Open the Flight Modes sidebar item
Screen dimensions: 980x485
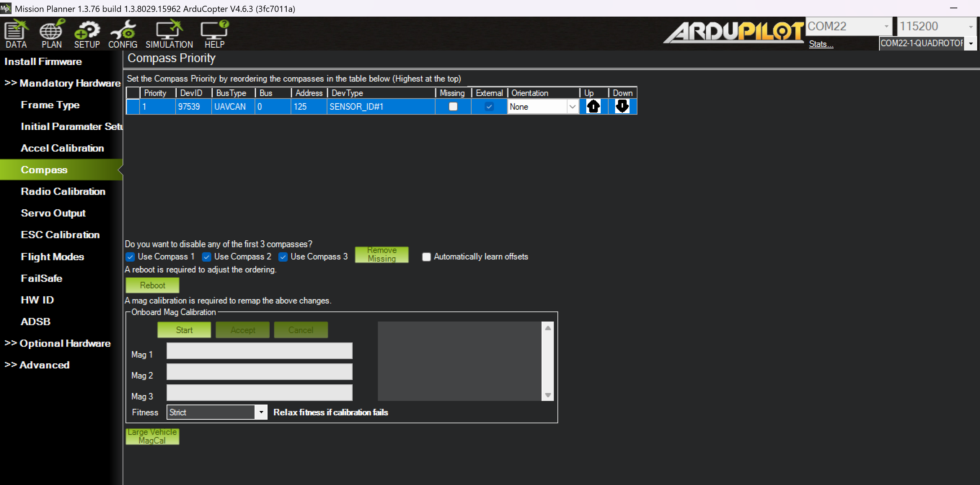52,257
